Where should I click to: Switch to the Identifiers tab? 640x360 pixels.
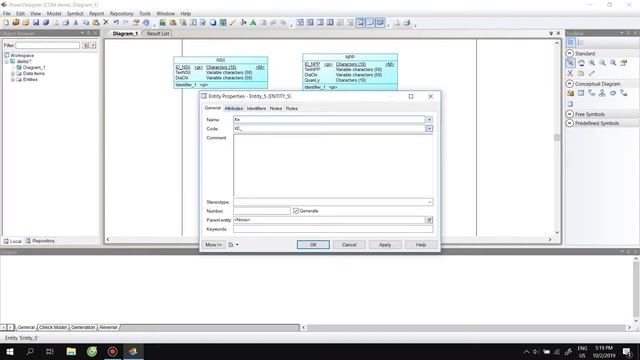coord(256,109)
